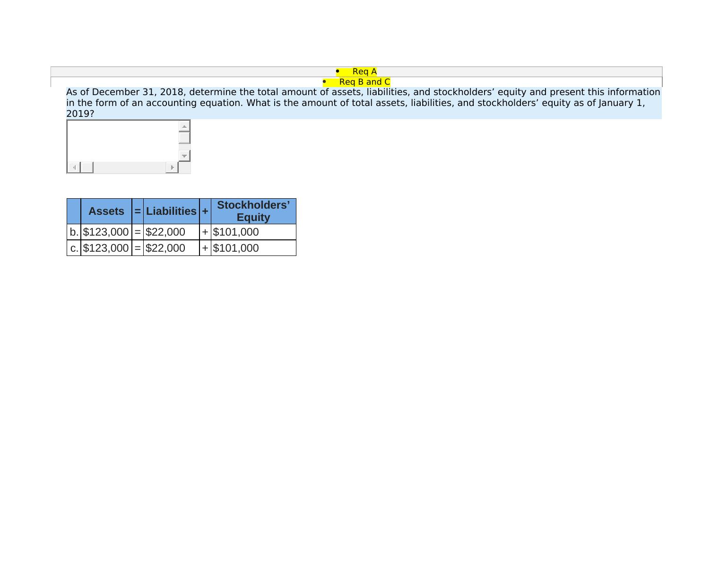The width and height of the screenshot is (728, 563).
Task: Click the vertical scrollbar thumb in text box
Action: tap(184, 138)
